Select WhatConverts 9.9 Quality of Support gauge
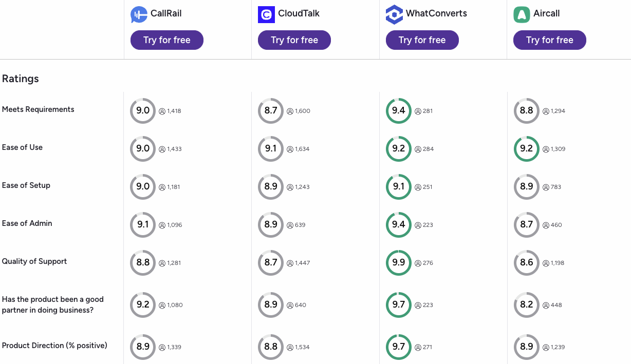The width and height of the screenshot is (631, 364). pyautogui.click(x=399, y=263)
